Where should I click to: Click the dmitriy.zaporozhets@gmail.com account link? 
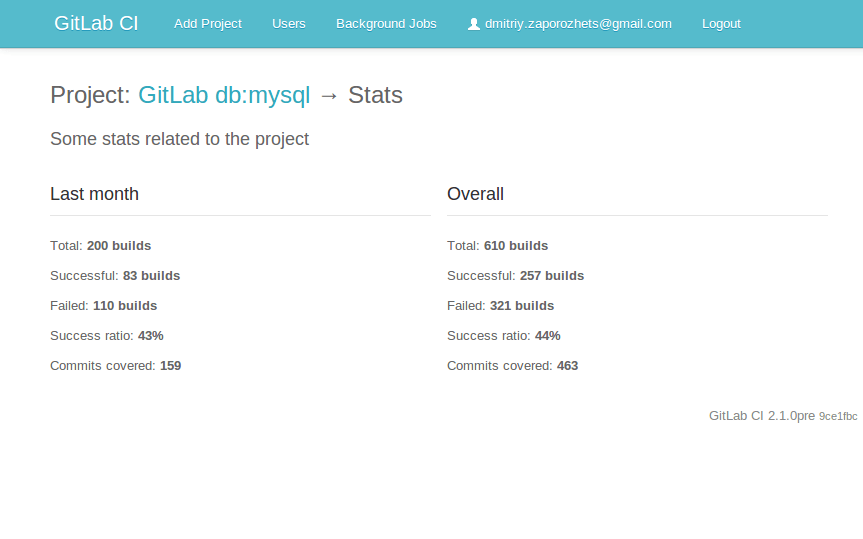[578, 24]
